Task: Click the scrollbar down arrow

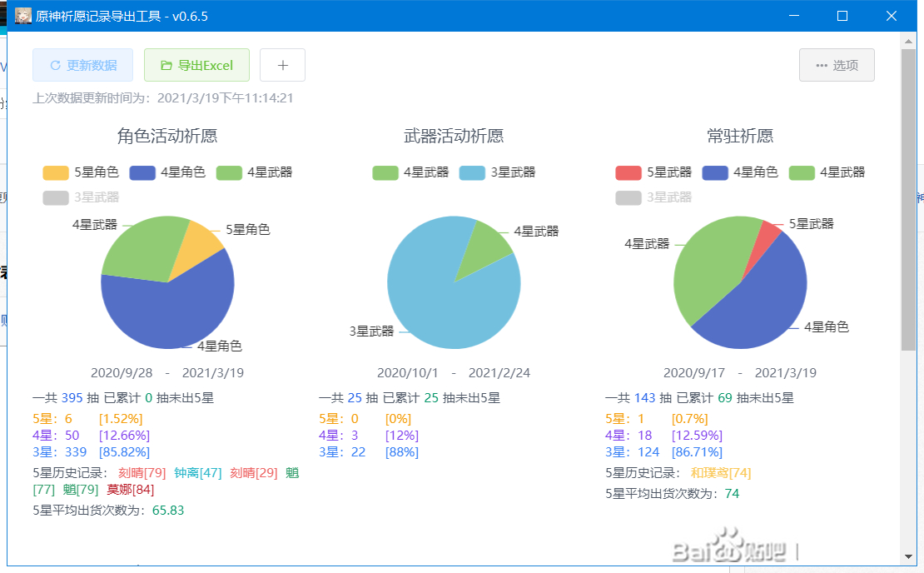Action: (x=907, y=557)
